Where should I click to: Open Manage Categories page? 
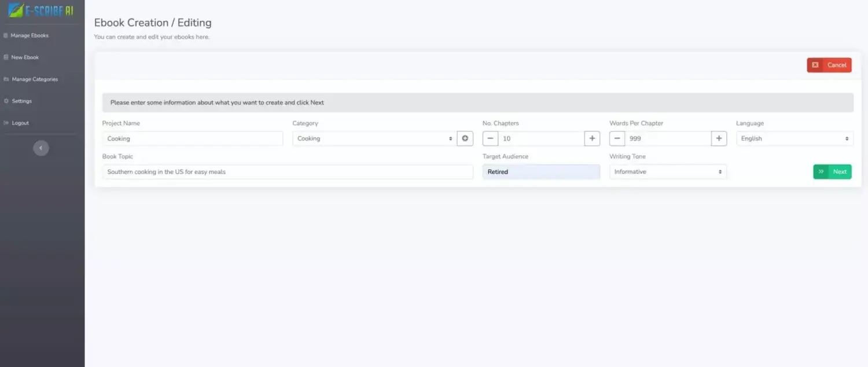(35, 79)
